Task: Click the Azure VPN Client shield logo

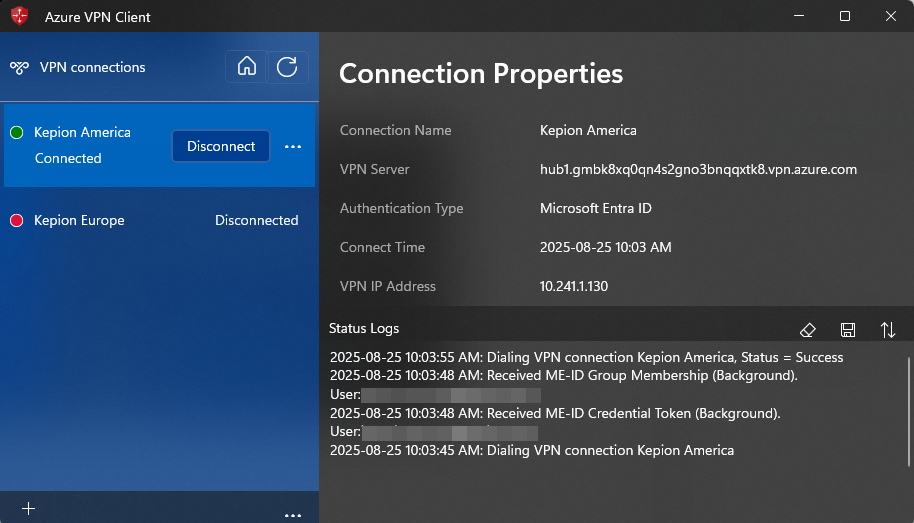Action: 20,17
